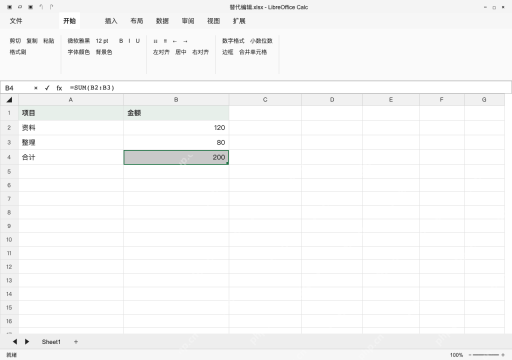Screen dimensions: 512x360
Task: Click the 剪切 cut button
Action: 15,41
